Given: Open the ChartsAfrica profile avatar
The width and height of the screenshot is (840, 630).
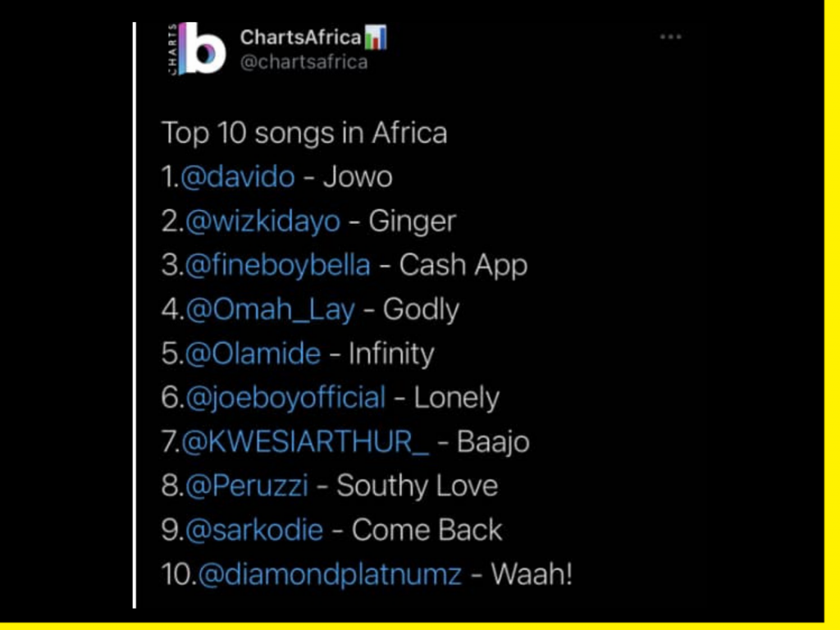Looking at the screenshot, I should pos(197,48).
